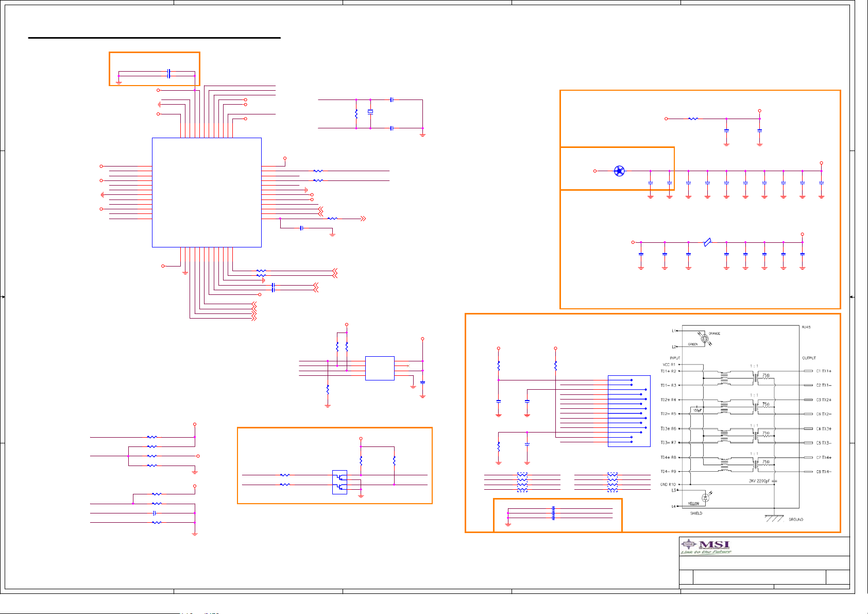This screenshot has height=614, width=868.
Task: Select the INPUT heading text
Action: coord(675,358)
